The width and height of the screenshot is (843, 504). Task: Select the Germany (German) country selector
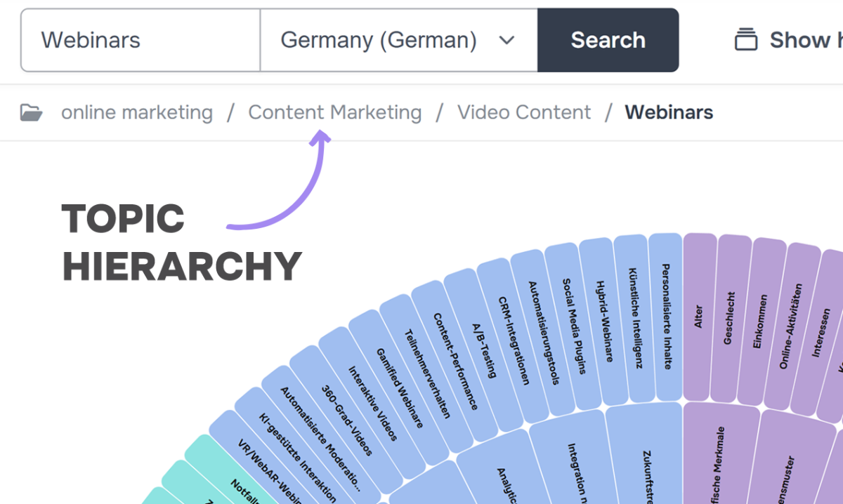pyautogui.click(x=399, y=40)
